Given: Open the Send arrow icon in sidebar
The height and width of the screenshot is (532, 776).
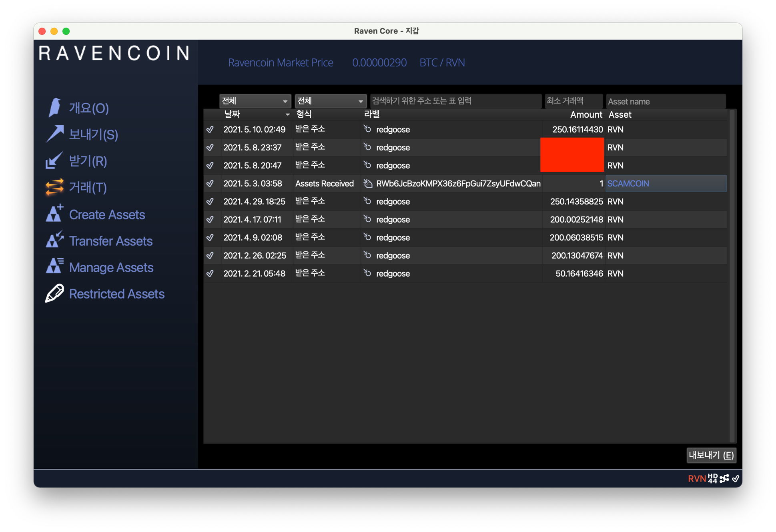Looking at the screenshot, I should pos(55,134).
